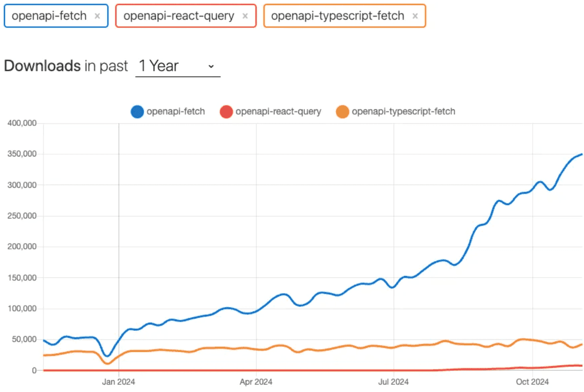
Task: Toggle the red openapi-react-query legend circle
Action: 226,112
